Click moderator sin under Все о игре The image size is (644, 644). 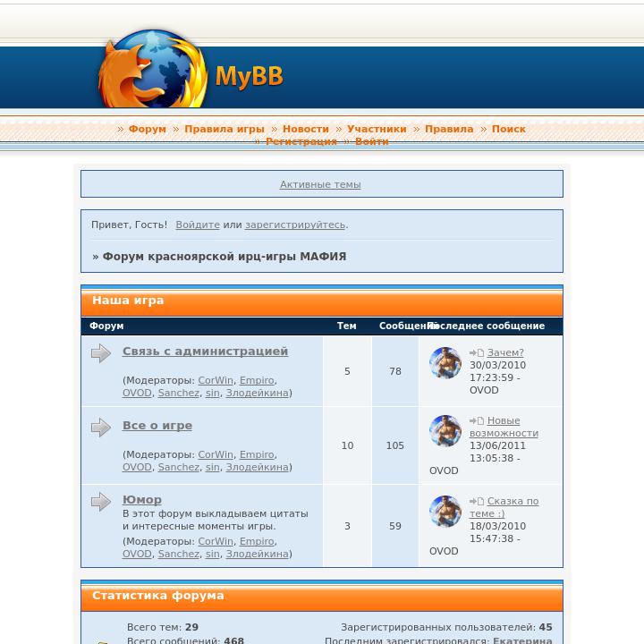(x=212, y=467)
